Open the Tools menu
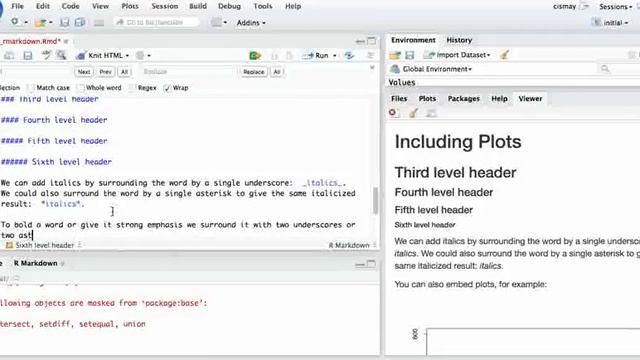This screenshot has width=640, height=360. (x=262, y=7)
